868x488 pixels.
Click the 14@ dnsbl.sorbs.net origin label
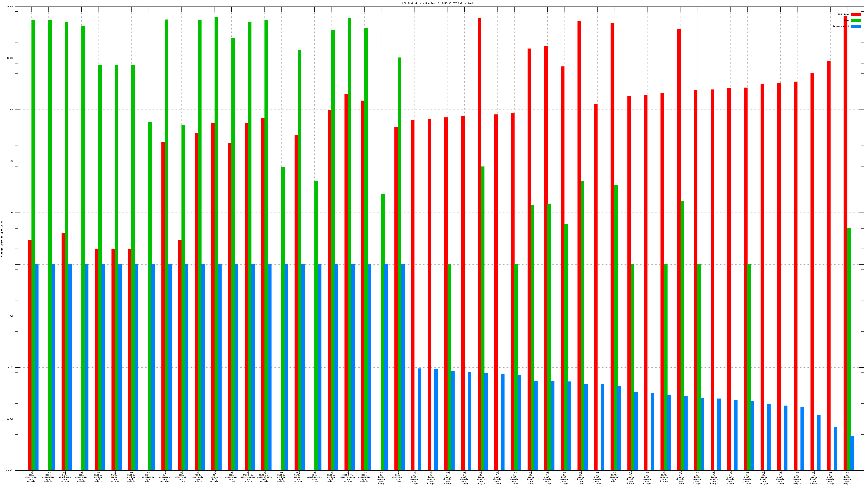click(x=298, y=477)
